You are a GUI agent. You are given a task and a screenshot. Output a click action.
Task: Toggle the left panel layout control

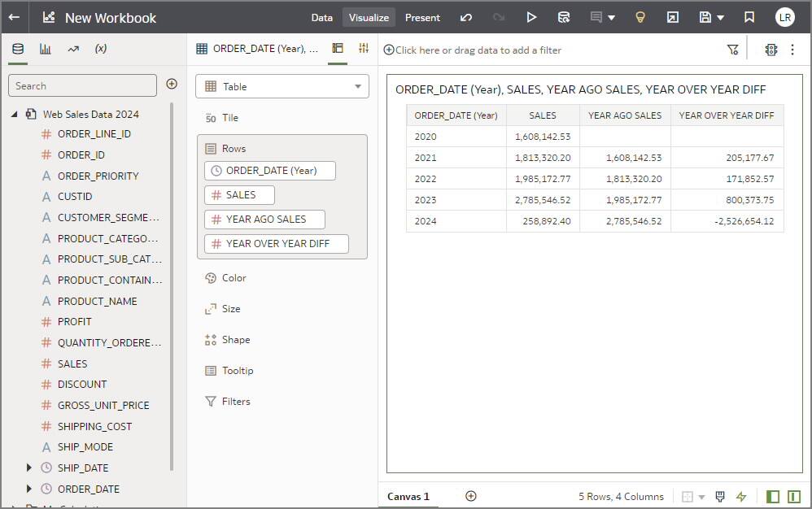tap(772, 496)
